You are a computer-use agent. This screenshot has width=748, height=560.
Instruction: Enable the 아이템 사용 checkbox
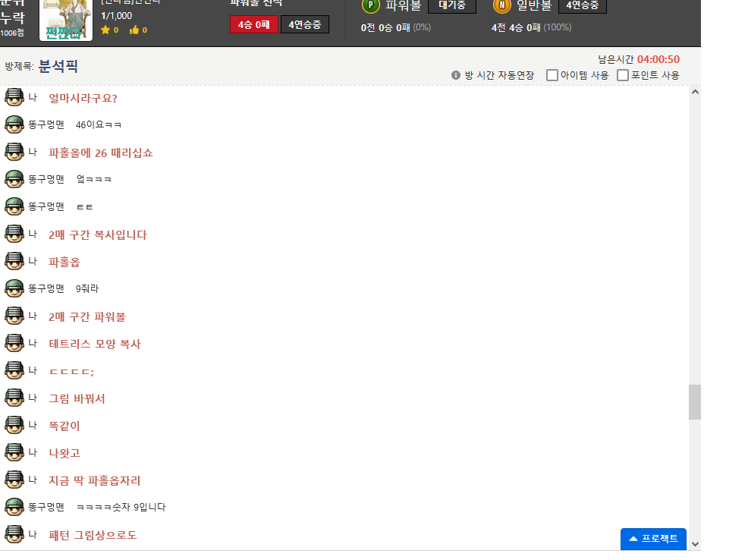pos(552,75)
